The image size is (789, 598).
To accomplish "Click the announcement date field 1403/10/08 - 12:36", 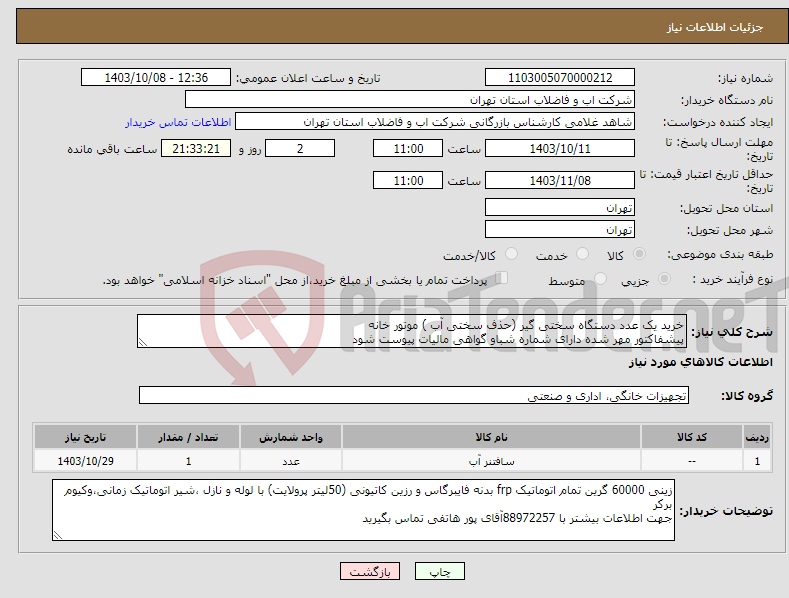I will point(156,78).
